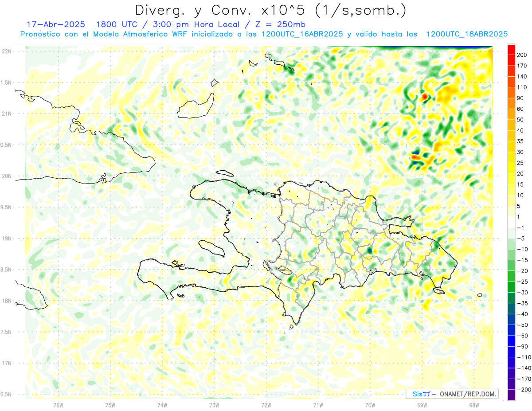This screenshot has height=411, width=532.
Task: Click the white color scale segment between 1 and -1
Action: tap(511, 223)
